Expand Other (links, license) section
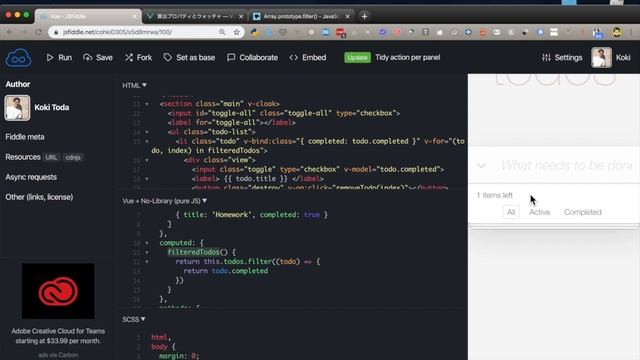640x360 pixels. [x=39, y=197]
